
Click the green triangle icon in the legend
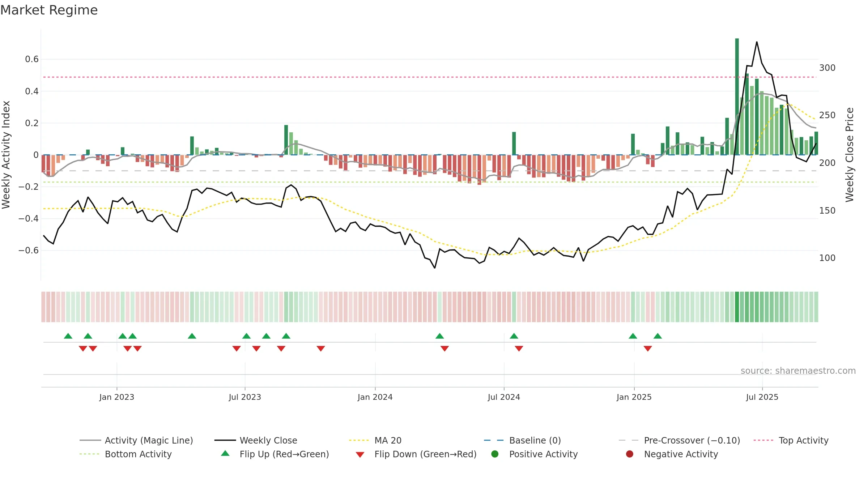pos(225,453)
